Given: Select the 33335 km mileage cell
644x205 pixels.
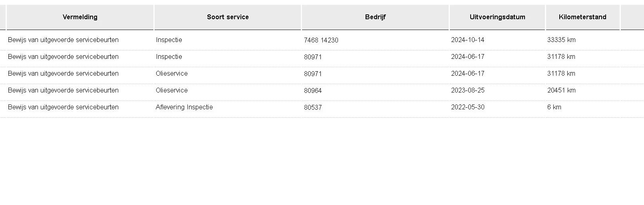Looking at the screenshot, I should [561, 40].
